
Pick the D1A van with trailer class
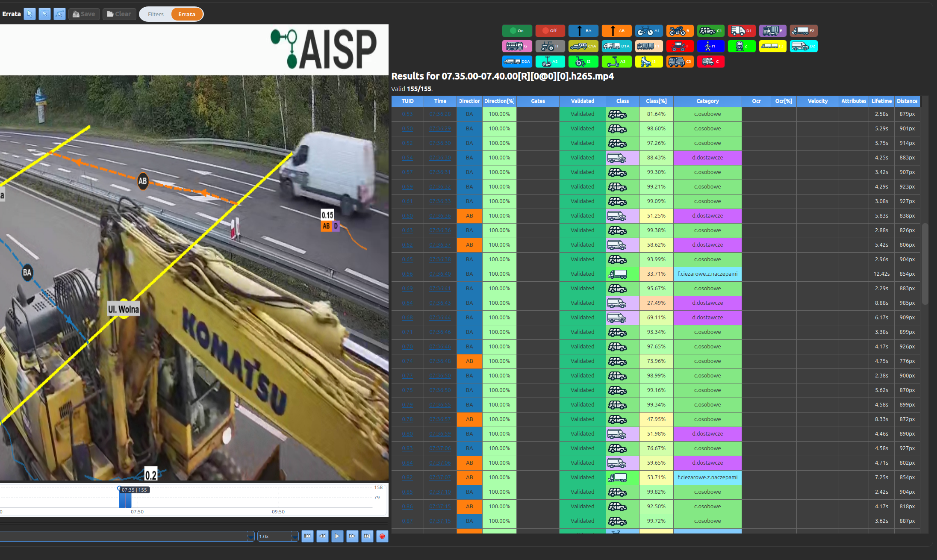(616, 46)
